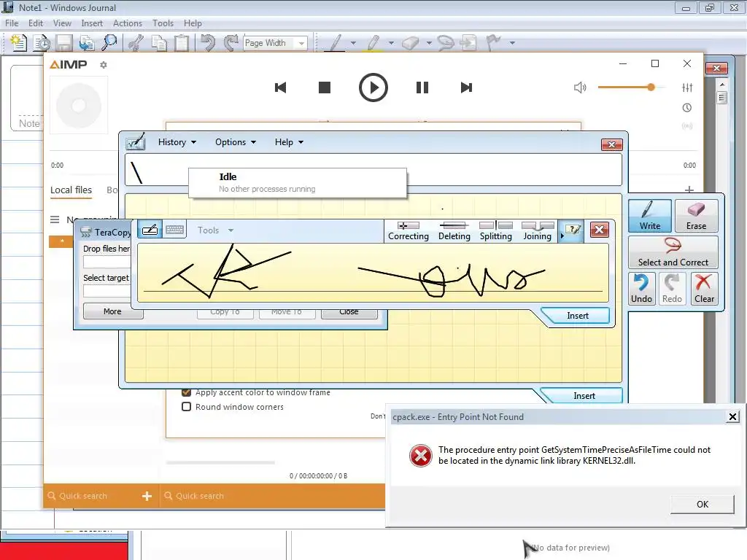Click Undo in the math panel sidebar
Image resolution: width=747 pixels, height=560 pixels.
pos(641,289)
